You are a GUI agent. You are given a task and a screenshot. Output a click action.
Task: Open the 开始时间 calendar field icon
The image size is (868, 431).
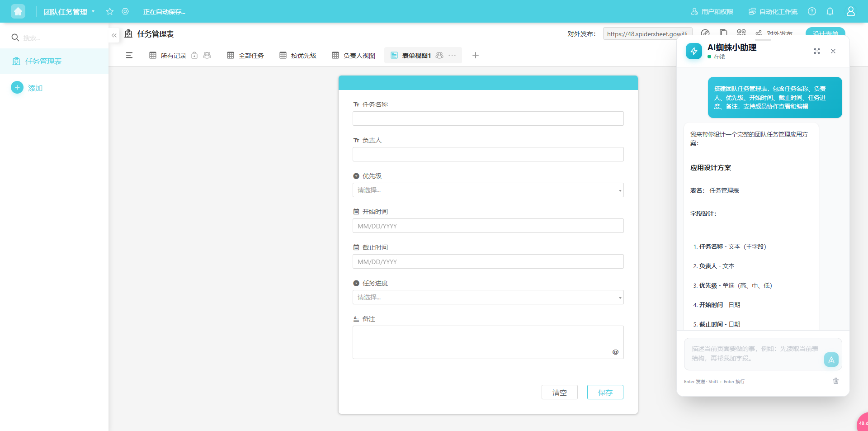(x=356, y=212)
